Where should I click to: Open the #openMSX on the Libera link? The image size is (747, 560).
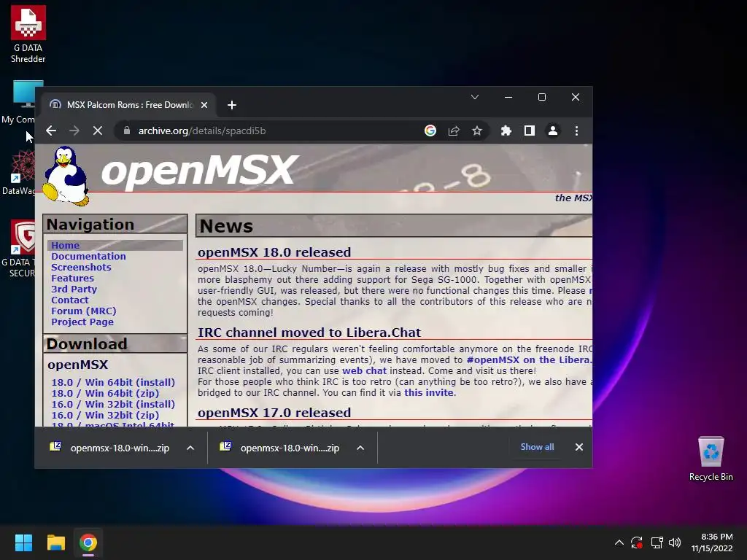(530, 360)
